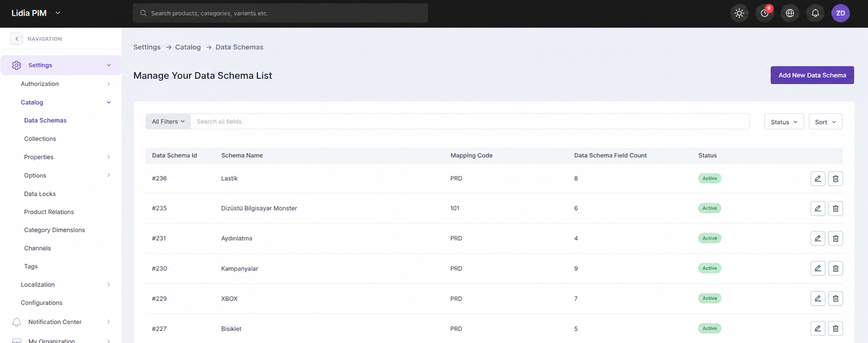Screen dimensions: 868x343
Task: Go to Catalog breadcrumb link
Action: [x=188, y=47]
